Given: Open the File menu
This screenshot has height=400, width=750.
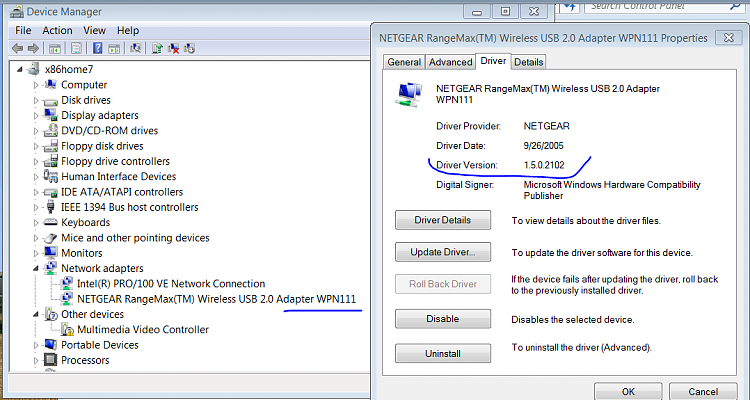Looking at the screenshot, I should 23,31.
